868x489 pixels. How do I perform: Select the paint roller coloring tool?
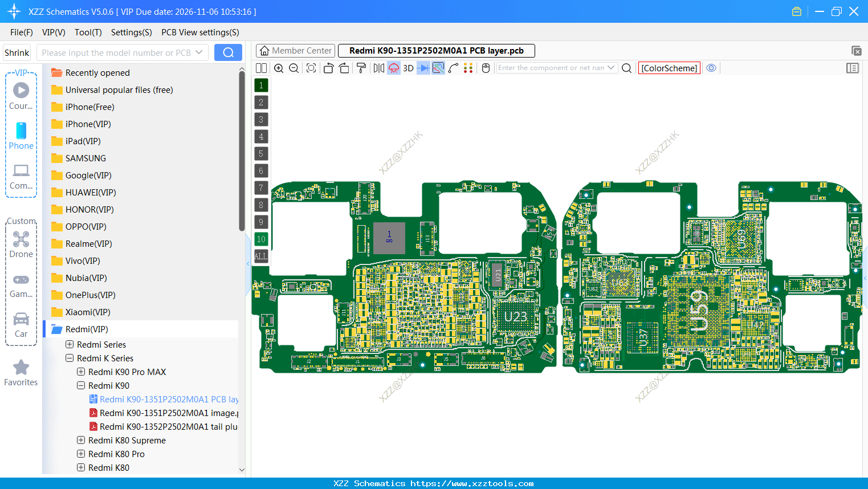tap(361, 68)
